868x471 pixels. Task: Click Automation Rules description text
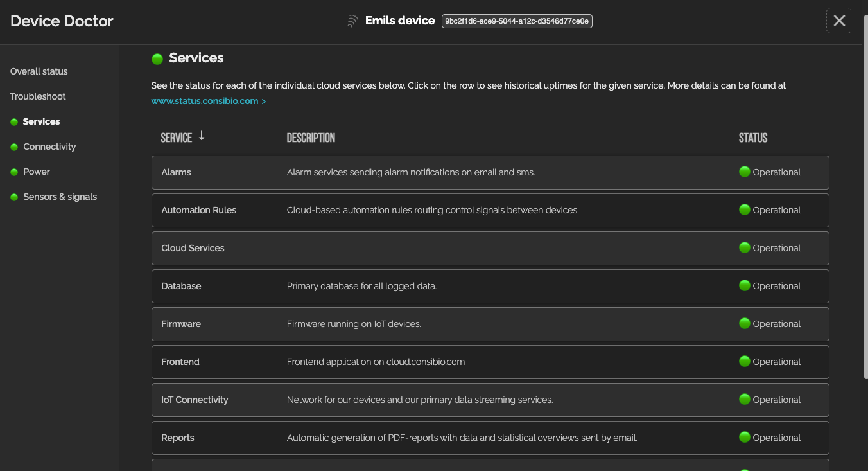433,210
